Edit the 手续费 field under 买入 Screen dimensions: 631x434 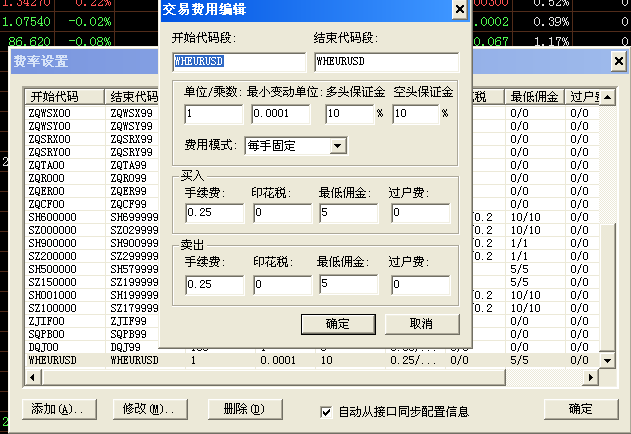(x=214, y=212)
